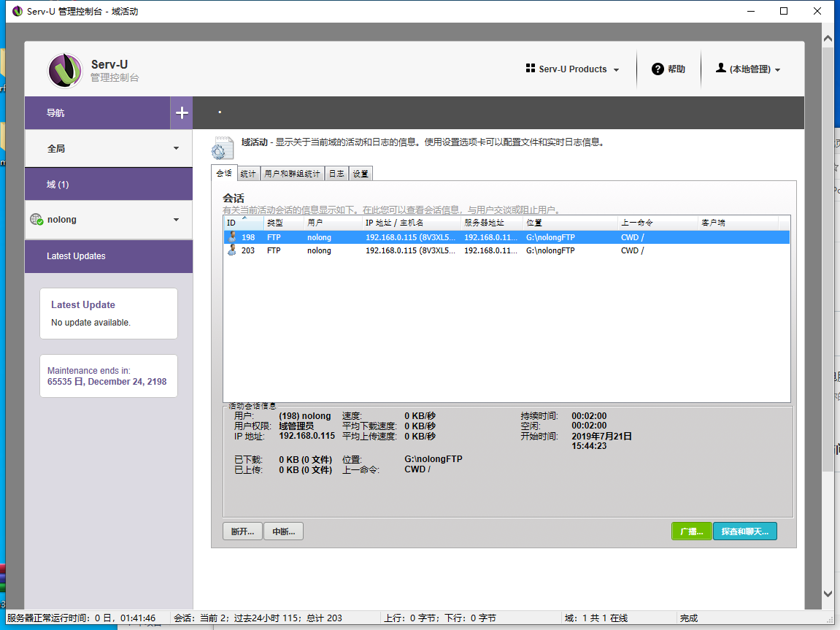
Task: Open the 用户和群组统计 tab
Action: [x=292, y=174]
